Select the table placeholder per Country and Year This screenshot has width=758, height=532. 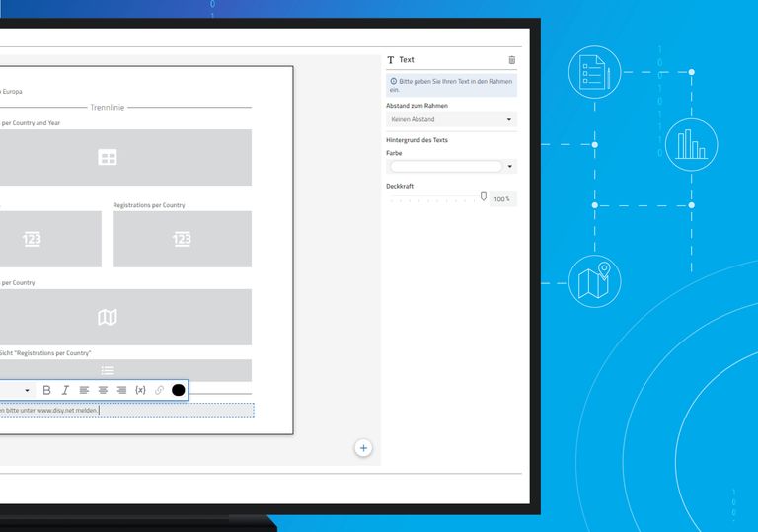[x=108, y=157]
